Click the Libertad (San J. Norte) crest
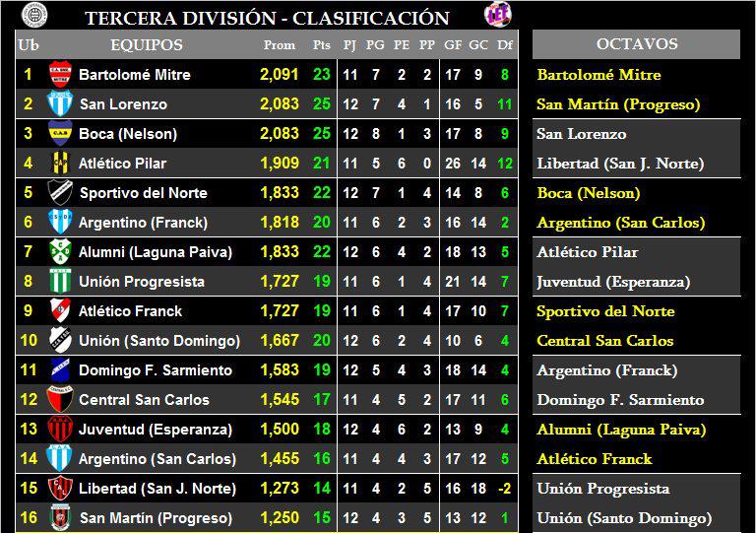 click(x=60, y=489)
